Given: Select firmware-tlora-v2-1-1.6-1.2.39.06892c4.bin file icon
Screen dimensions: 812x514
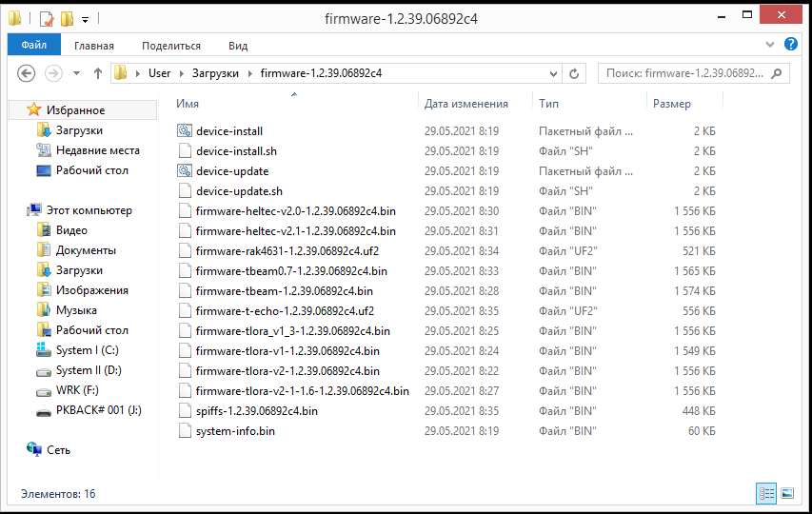Looking at the screenshot, I should pos(185,391).
